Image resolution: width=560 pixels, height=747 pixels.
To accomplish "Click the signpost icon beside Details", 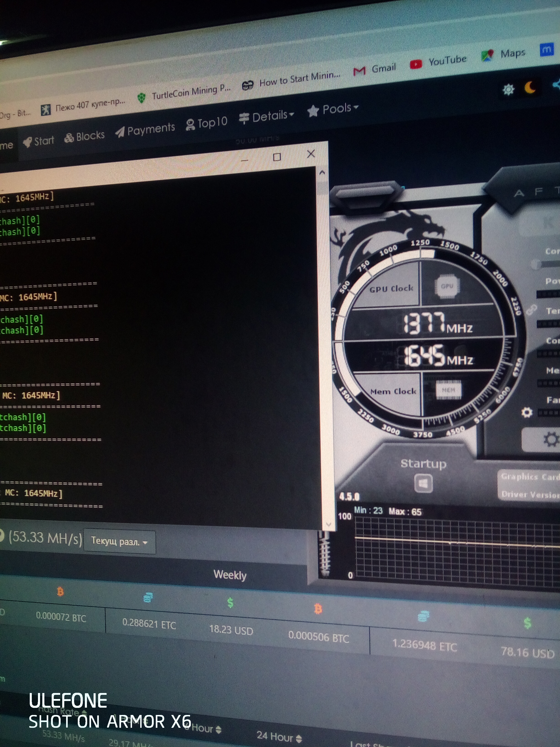I will coord(244,119).
